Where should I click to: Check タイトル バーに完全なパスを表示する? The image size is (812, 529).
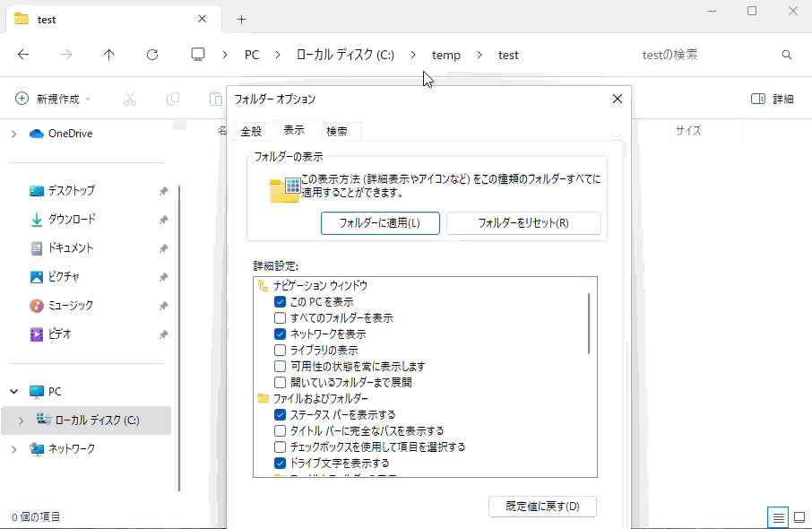pos(281,430)
